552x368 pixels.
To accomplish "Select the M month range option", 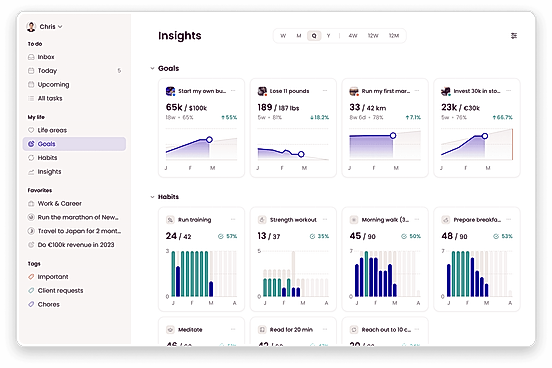I will tap(299, 36).
